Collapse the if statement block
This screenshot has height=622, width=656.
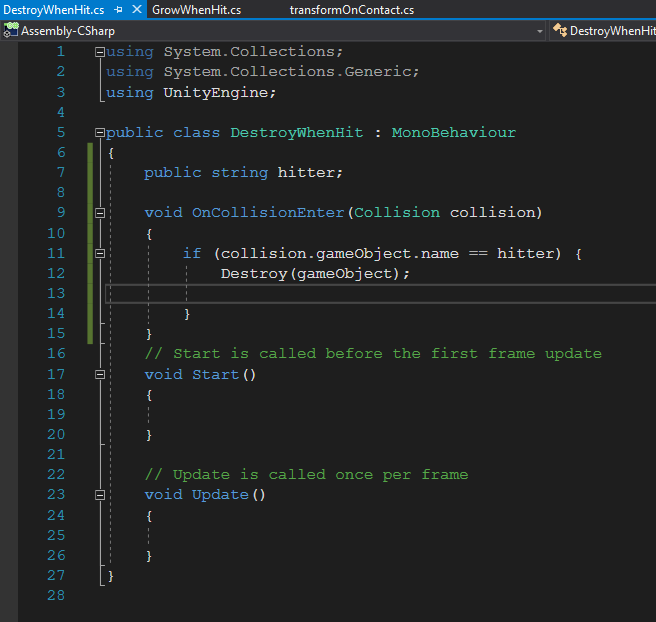100,253
